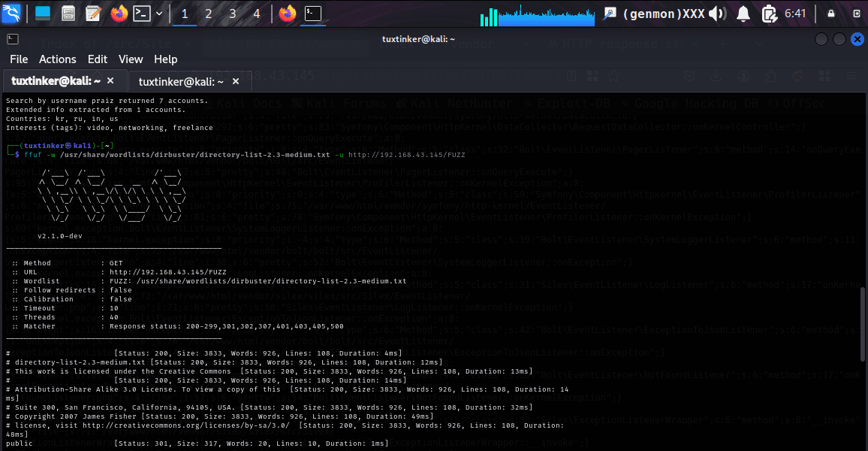Launch Firefox from the panel launcher
The image size is (868, 451).
pos(119,13)
